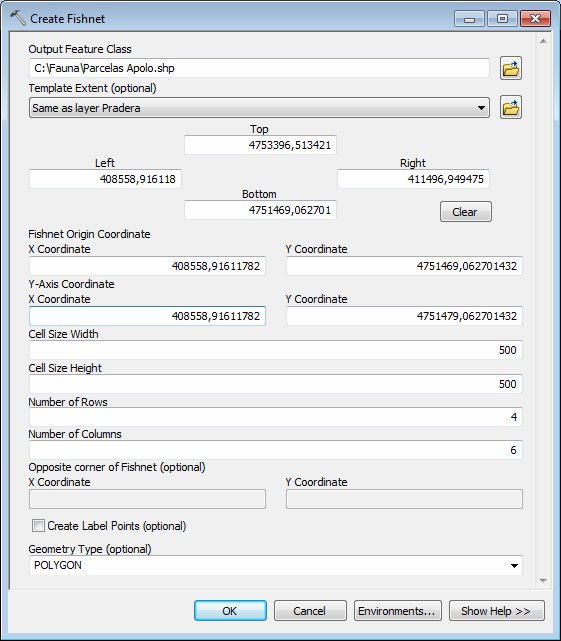
Task: Click the Output Feature Class path field
Action: coord(259,68)
